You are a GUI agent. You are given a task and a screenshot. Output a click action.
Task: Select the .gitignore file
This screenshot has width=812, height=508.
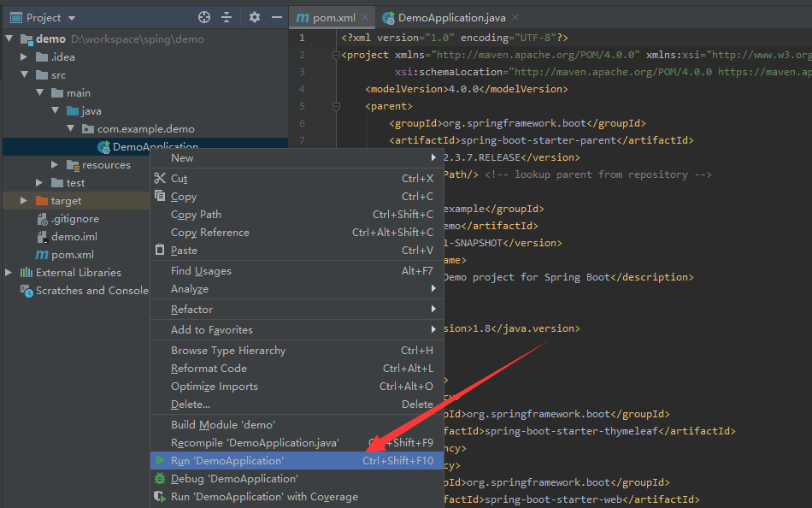point(68,219)
